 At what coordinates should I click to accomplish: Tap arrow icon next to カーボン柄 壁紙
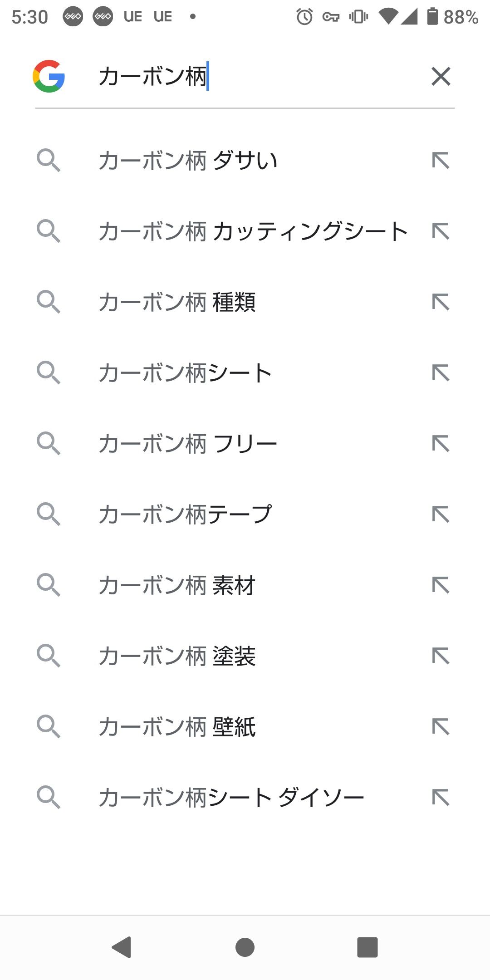[x=441, y=727]
